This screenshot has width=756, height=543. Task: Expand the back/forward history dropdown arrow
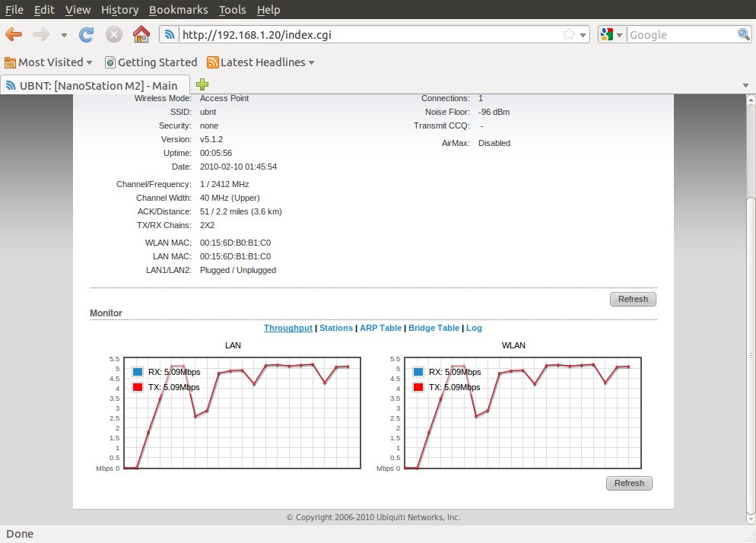click(x=64, y=35)
